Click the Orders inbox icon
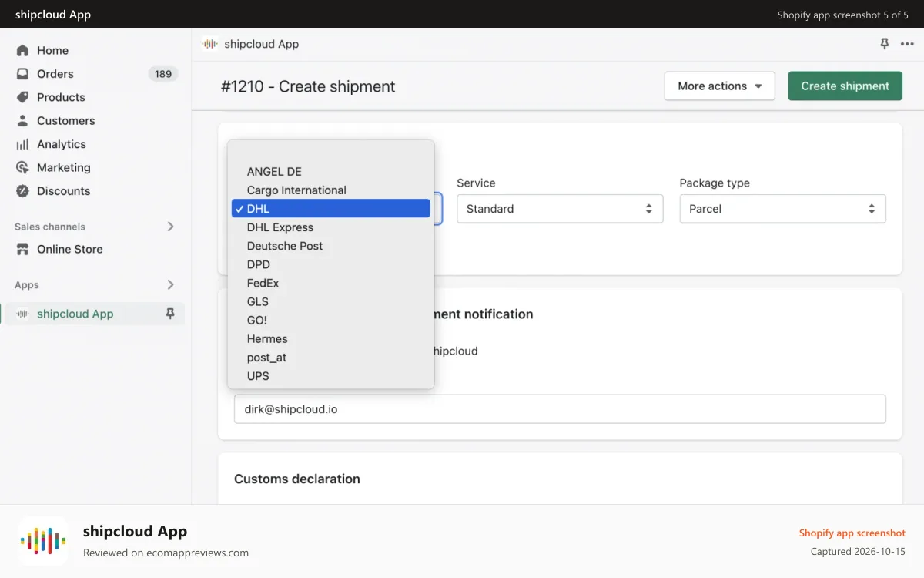The width and height of the screenshot is (924, 578). [22, 74]
